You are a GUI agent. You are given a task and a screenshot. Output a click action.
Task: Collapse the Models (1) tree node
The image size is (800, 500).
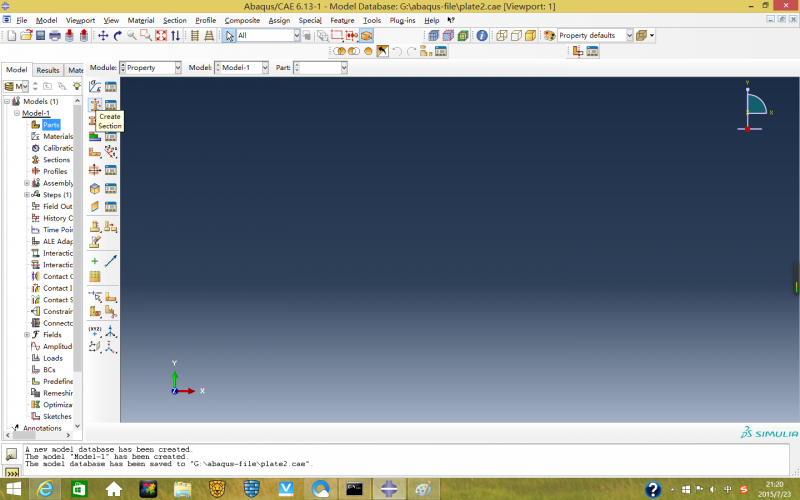[7, 101]
